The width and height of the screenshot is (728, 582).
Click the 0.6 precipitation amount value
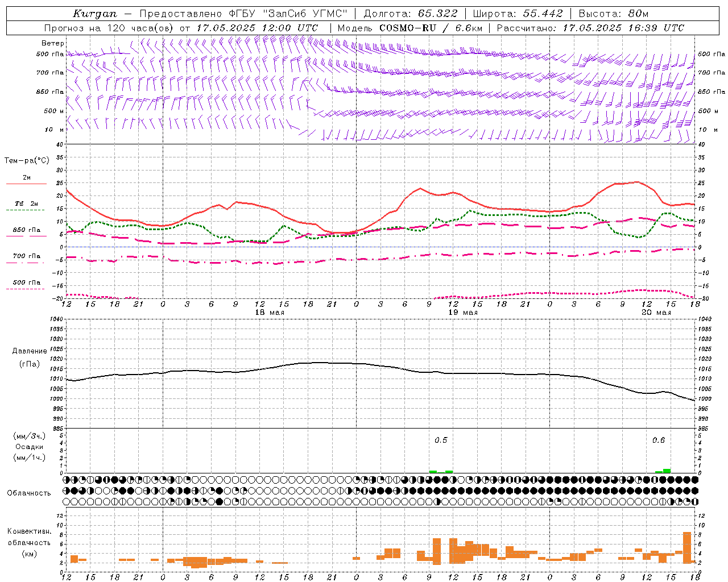click(659, 440)
